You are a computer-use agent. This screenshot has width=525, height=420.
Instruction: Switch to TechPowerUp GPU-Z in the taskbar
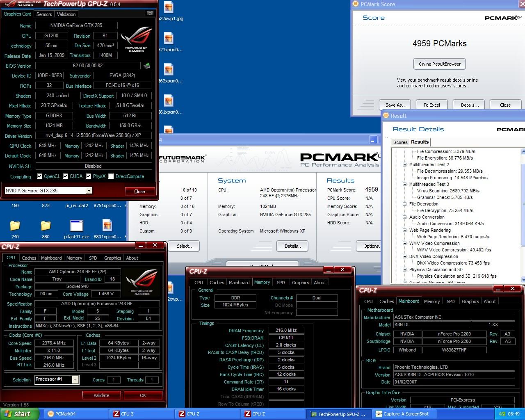coord(338,414)
